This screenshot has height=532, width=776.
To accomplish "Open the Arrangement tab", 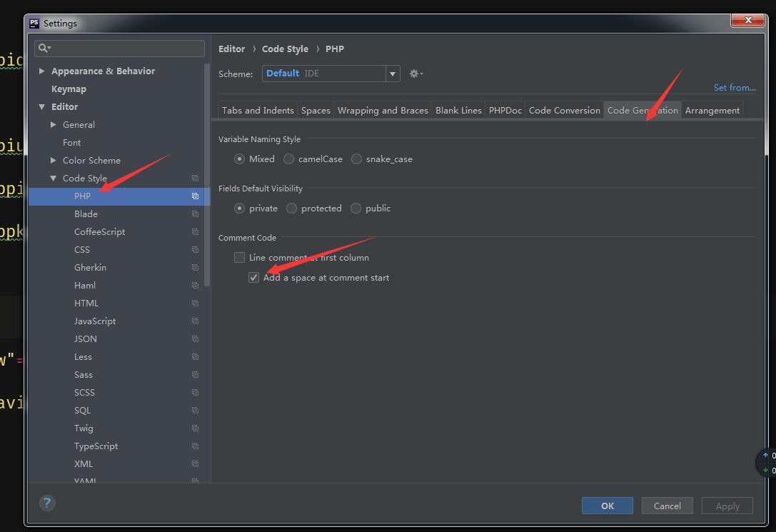I will [712, 111].
